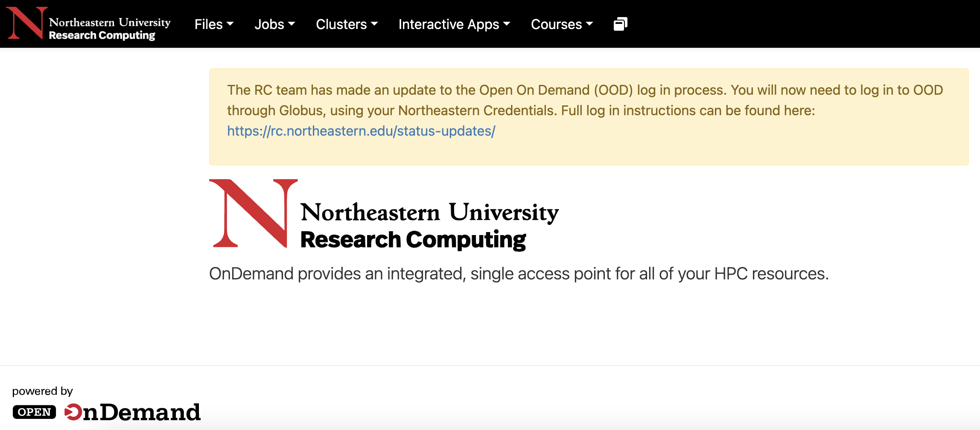This screenshot has width=980, height=430.
Task: Open the Interactive Apps menu
Action: tap(449, 24)
